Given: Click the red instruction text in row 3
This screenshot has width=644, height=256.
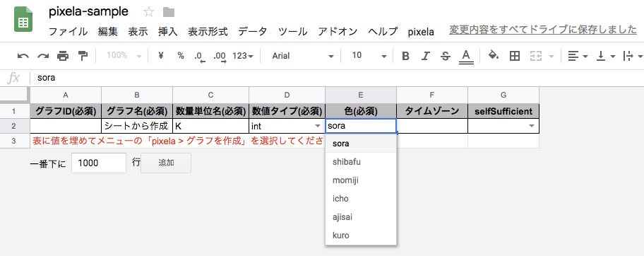Looking at the screenshot, I should coord(178,141).
